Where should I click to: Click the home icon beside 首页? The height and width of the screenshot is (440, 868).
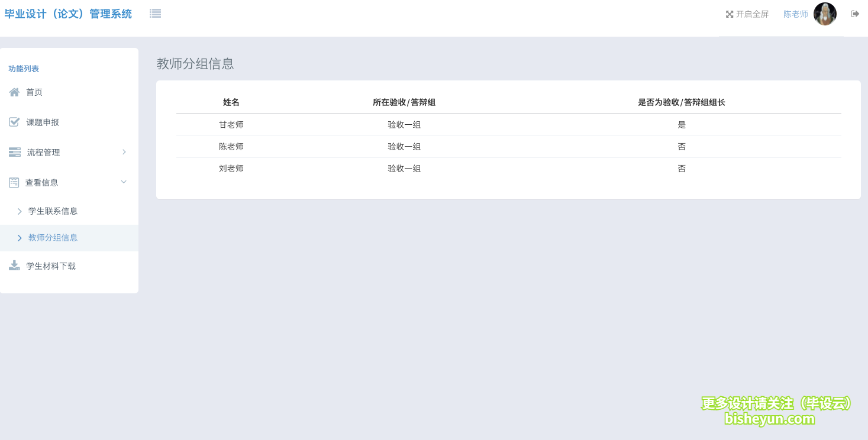tap(14, 92)
